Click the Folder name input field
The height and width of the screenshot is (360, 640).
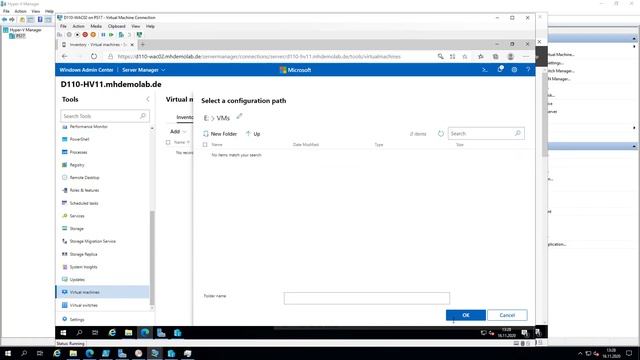coord(367,298)
